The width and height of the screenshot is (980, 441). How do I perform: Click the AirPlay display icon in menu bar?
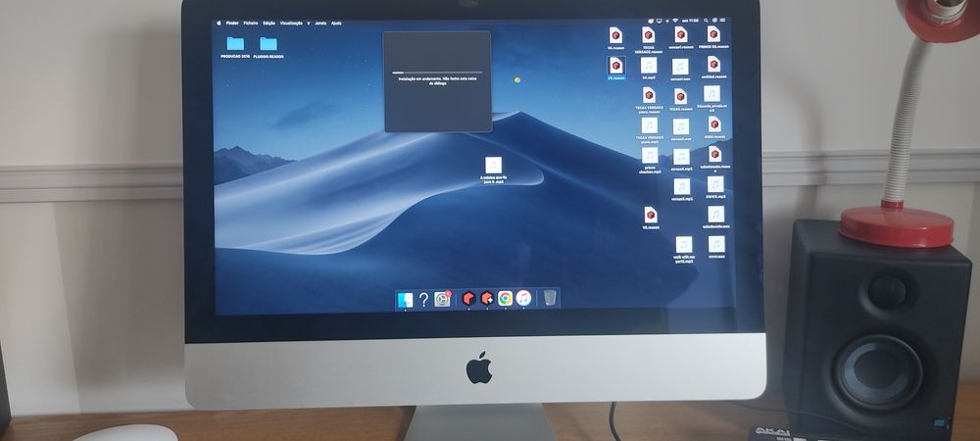659,22
